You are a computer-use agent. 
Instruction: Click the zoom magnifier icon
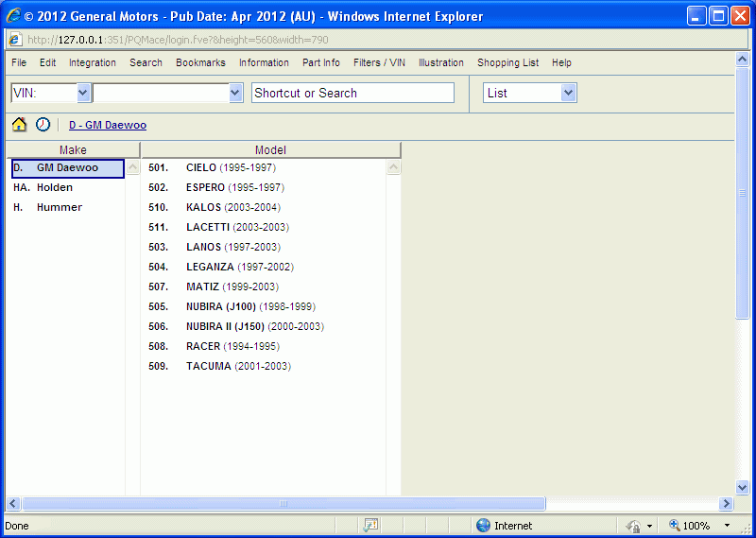pos(675,525)
